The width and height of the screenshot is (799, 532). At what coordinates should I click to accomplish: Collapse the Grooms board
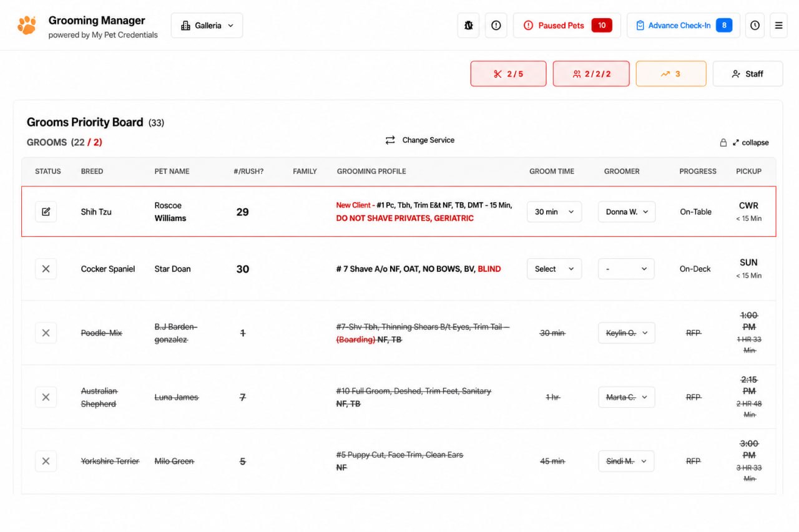[x=751, y=143]
